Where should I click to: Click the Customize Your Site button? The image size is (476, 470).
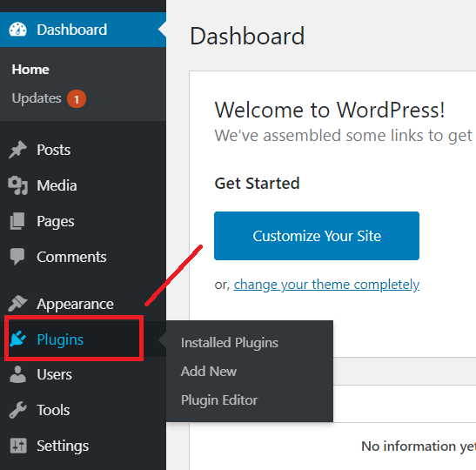click(317, 236)
